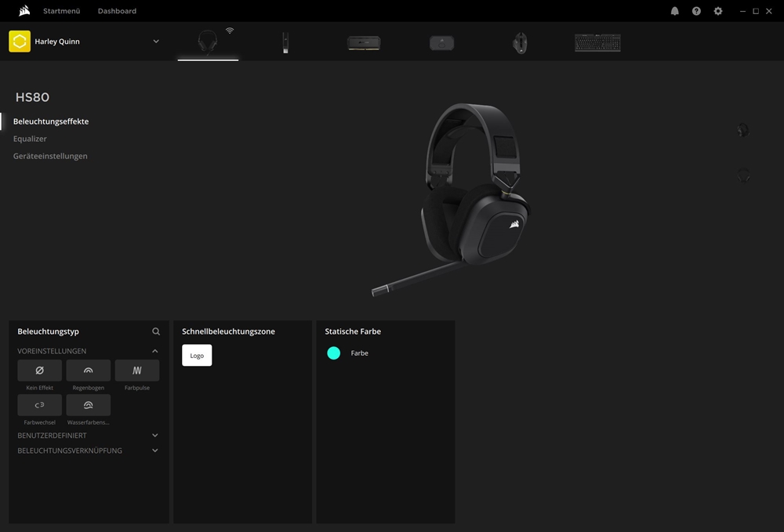Select the RAM memory device icon
Image resolution: width=784 pixels, height=532 pixels.
click(364, 43)
